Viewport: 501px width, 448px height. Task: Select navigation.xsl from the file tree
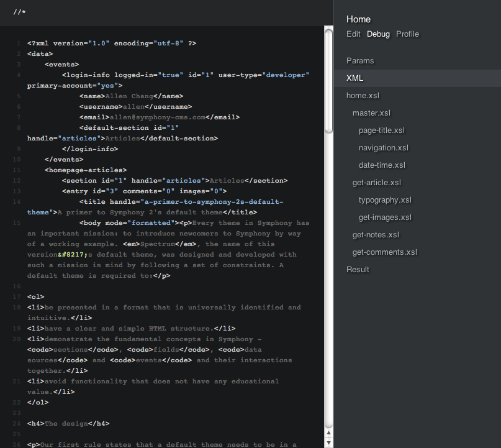[x=383, y=148]
